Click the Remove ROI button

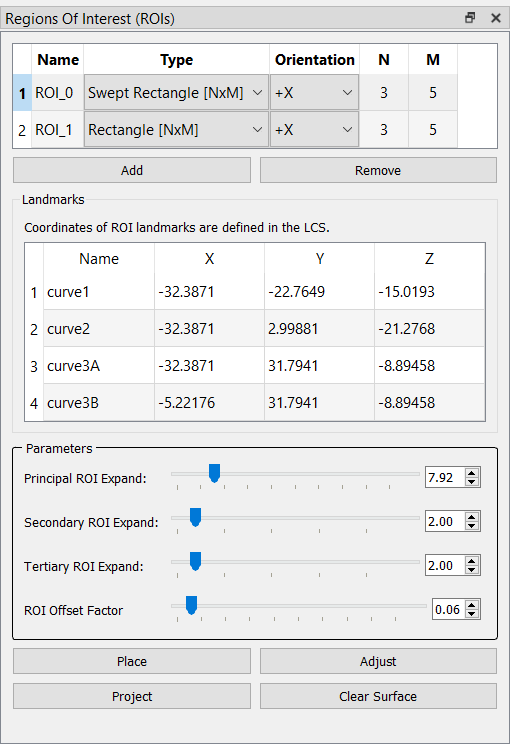(x=378, y=170)
